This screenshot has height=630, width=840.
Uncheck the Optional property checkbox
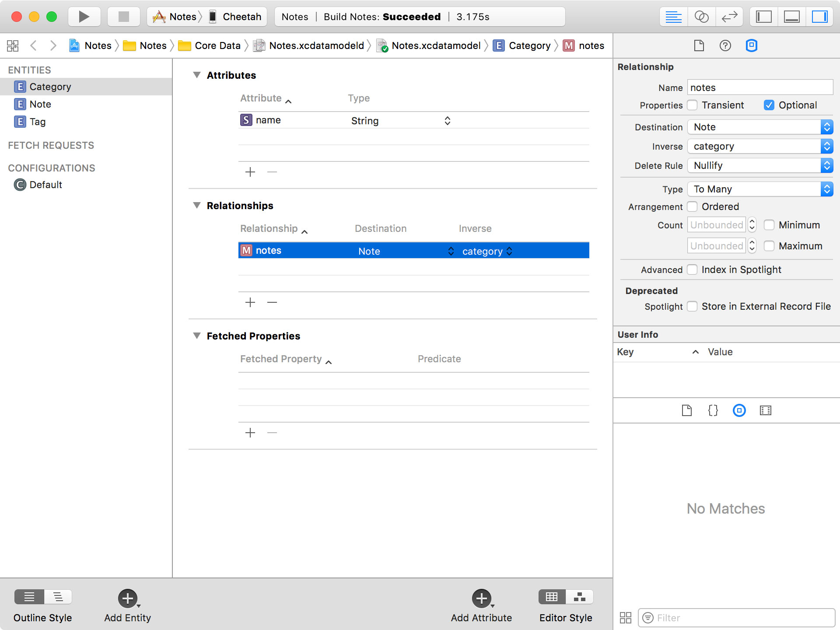click(x=769, y=105)
